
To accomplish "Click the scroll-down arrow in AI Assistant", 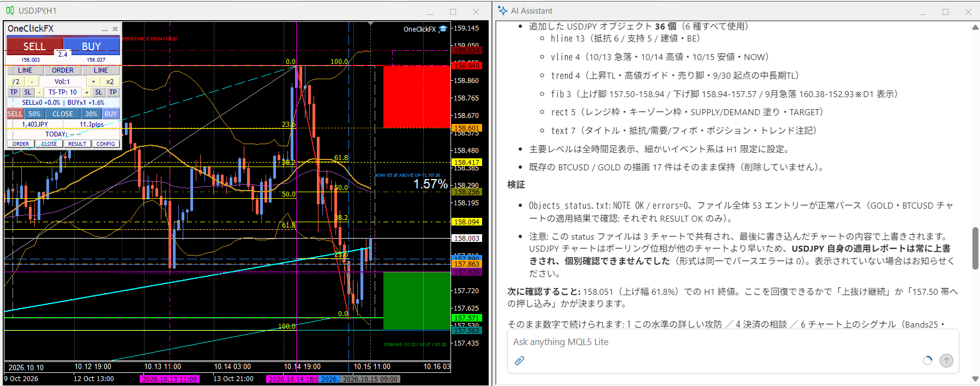I will [975, 379].
